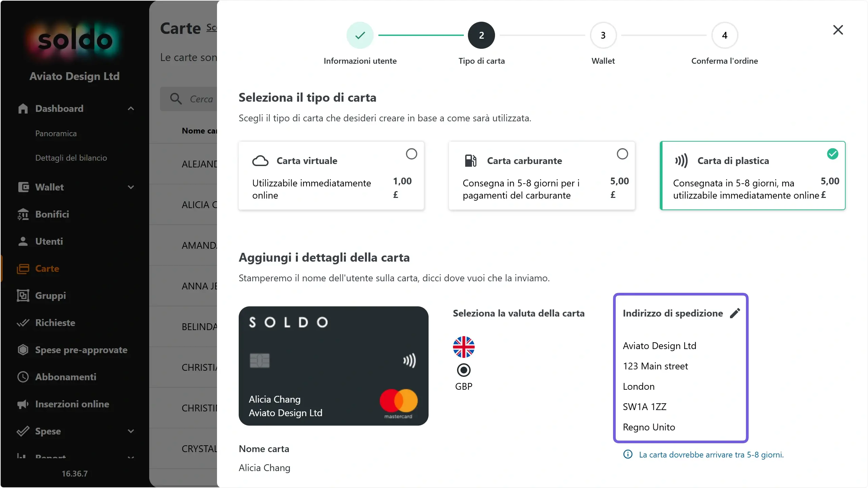Expand the Wallet sidebar section
The height and width of the screenshot is (488, 868).
click(131, 187)
